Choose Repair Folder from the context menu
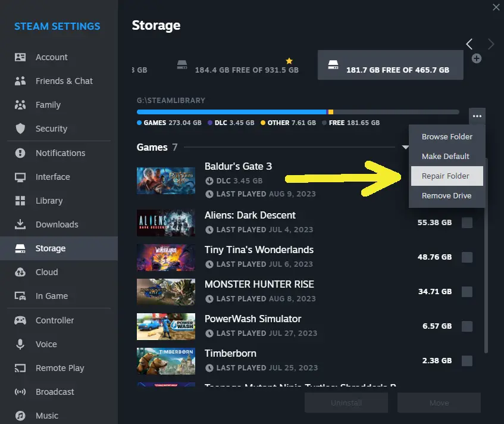The height and width of the screenshot is (424, 504). [x=447, y=176]
